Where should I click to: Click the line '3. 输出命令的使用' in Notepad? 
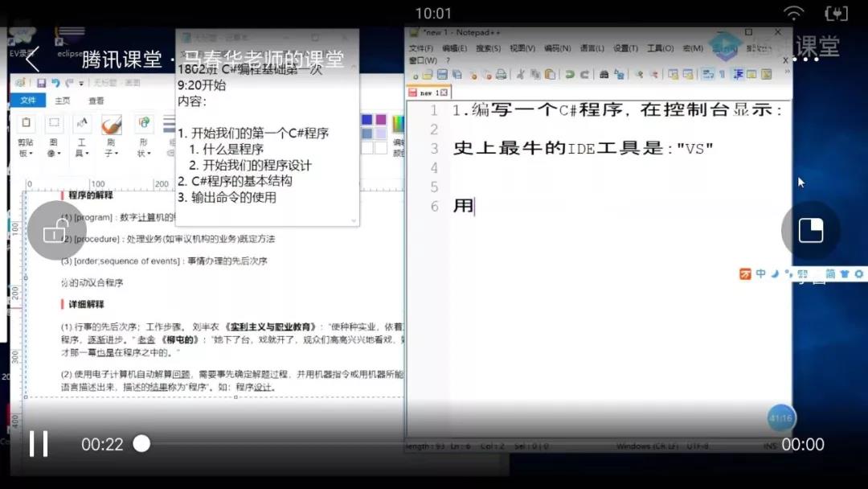point(227,197)
